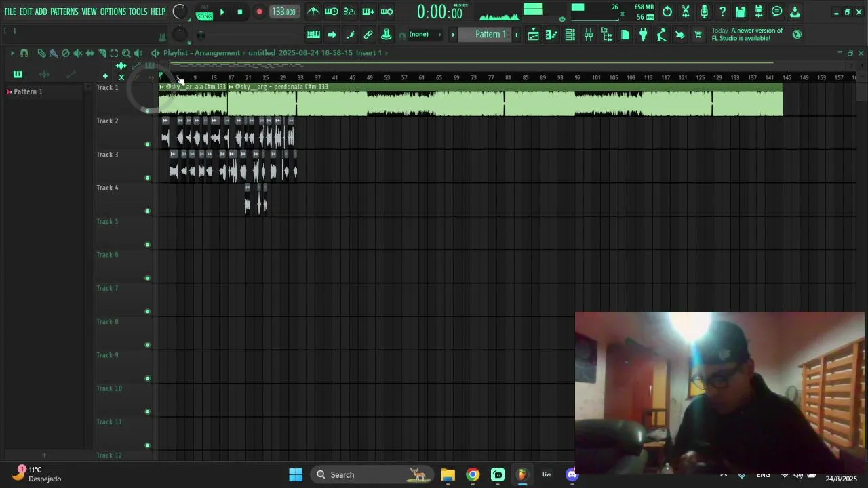868x488 pixels.
Task: Mute Track 2 with its green dot
Action: (x=147, y=144)
